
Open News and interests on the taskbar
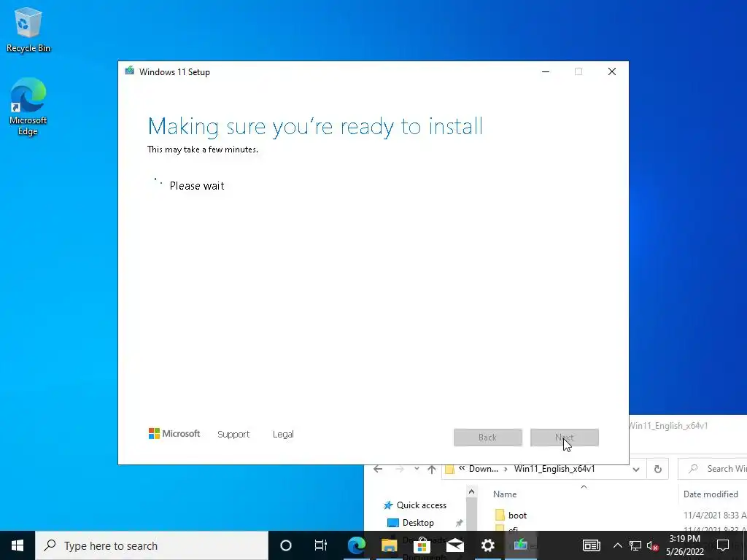591,545
